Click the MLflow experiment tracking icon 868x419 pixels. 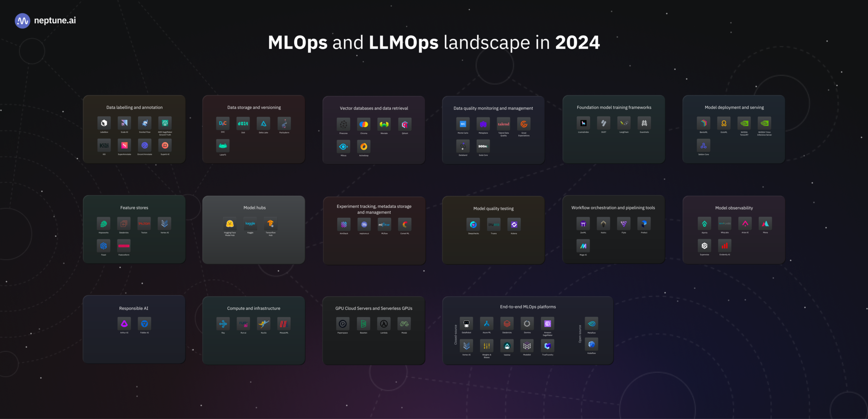click(x=384, y=225)
